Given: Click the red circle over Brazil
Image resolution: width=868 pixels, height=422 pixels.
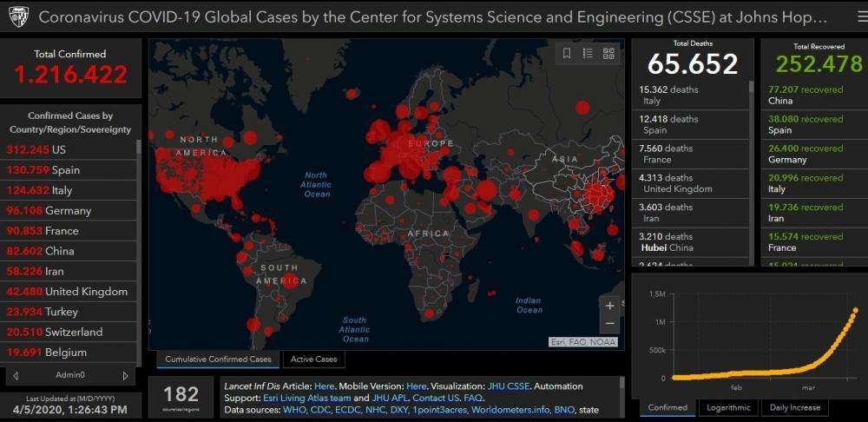Looking at the screenshot, I should (291, 280).
